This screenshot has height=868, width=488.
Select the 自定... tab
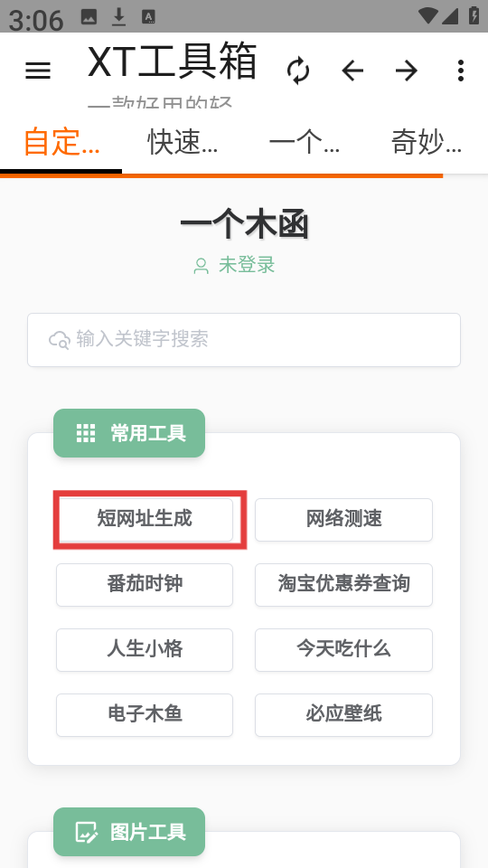[x=61, y=142]
